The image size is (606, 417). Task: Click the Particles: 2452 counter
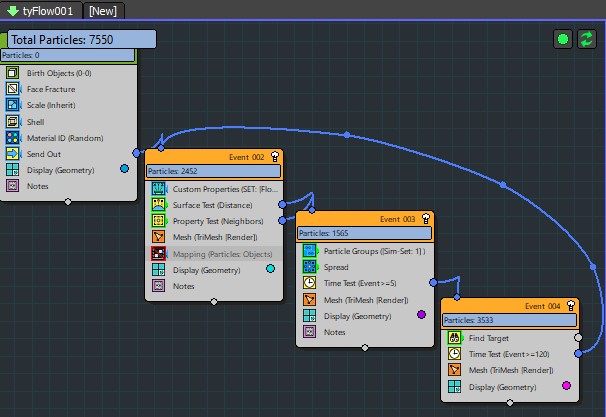[x=214, y=171]
